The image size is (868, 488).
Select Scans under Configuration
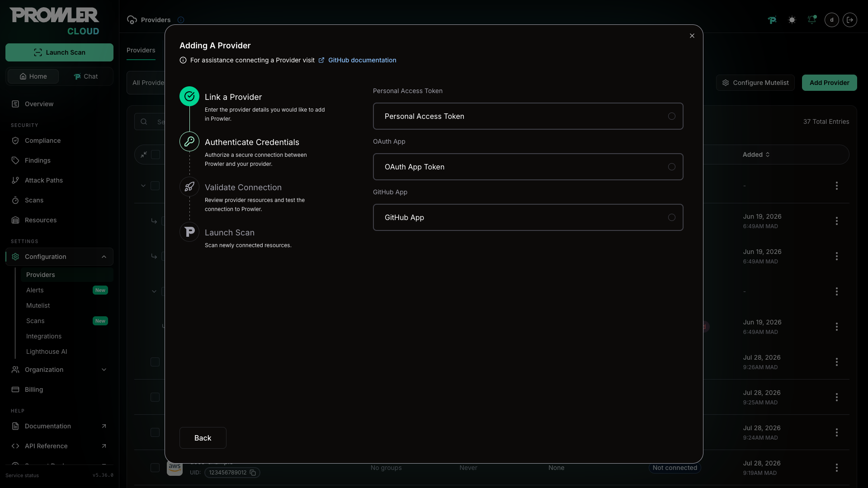click(x=67, y=321)
